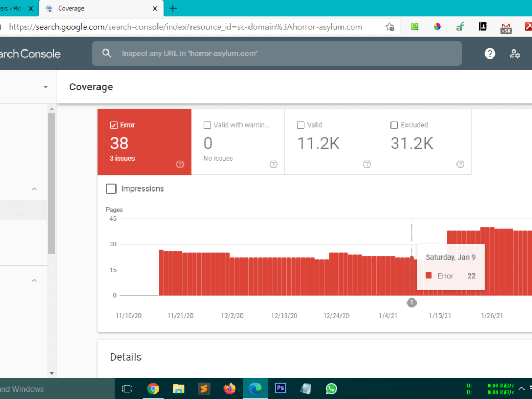Switch to Microsoft Edge on the taskbar
Viewport: 532px width, 399px height.
(255, 388)
